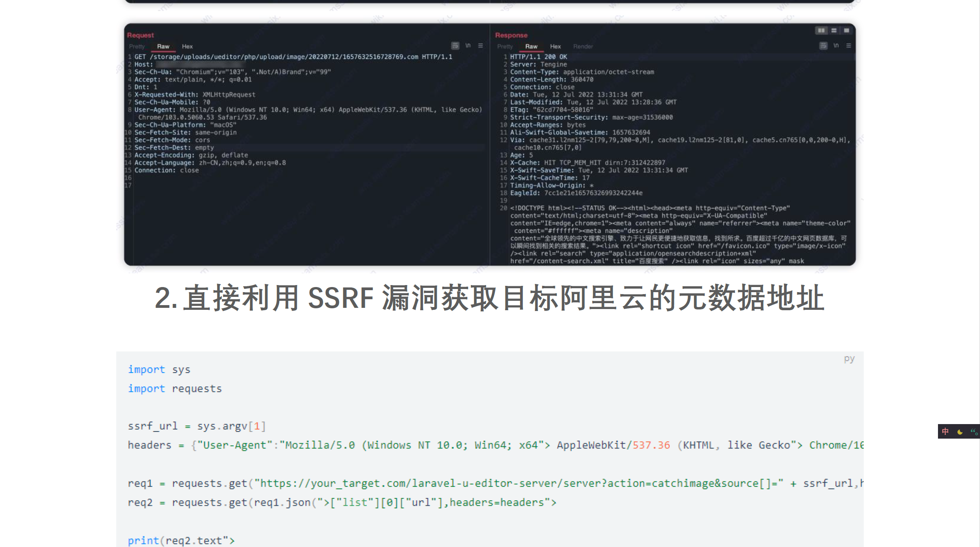Screen dimensions: 980x547
Task: Toggle \n non-printable characters in the Request panel
Action: tap(468, 46)
